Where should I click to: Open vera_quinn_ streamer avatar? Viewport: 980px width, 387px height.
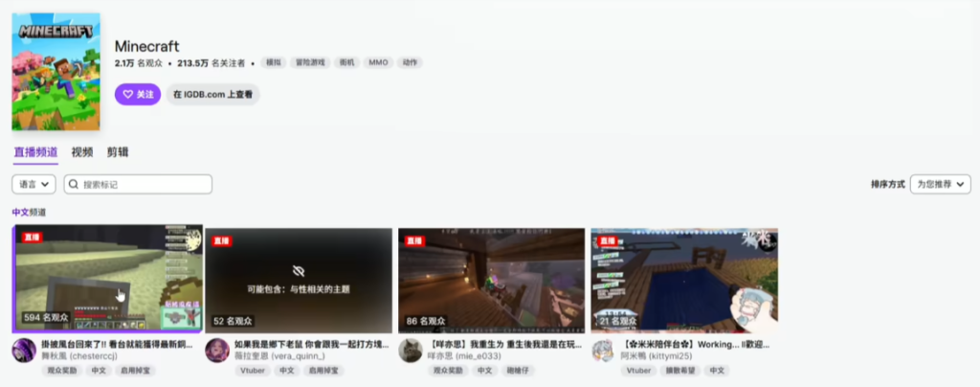click(217, 350)
